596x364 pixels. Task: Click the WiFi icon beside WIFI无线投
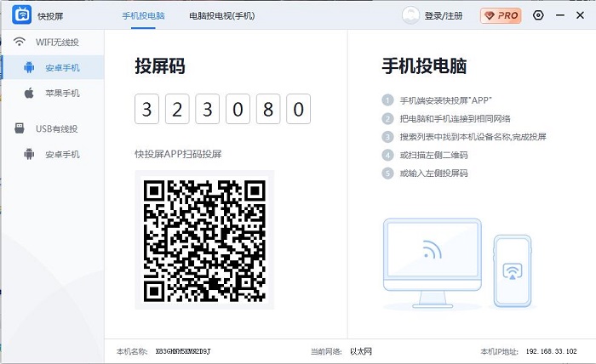[x=20, y=43]
